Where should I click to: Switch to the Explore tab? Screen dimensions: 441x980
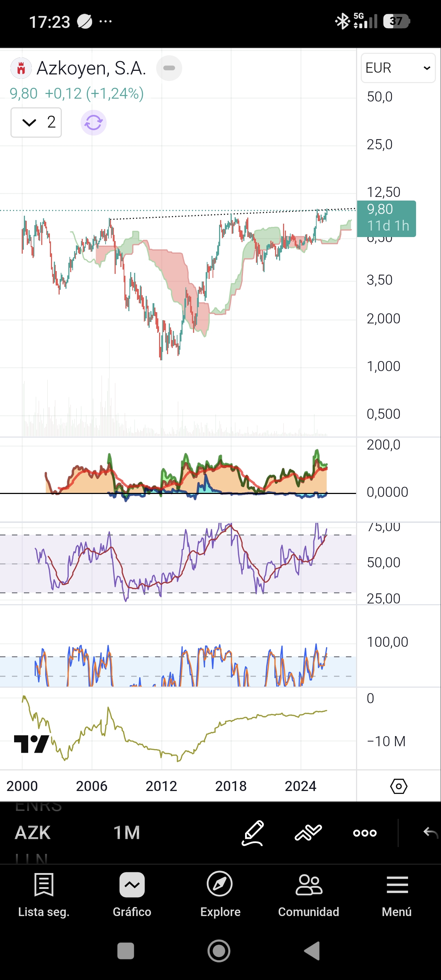[x=220, y=894]
